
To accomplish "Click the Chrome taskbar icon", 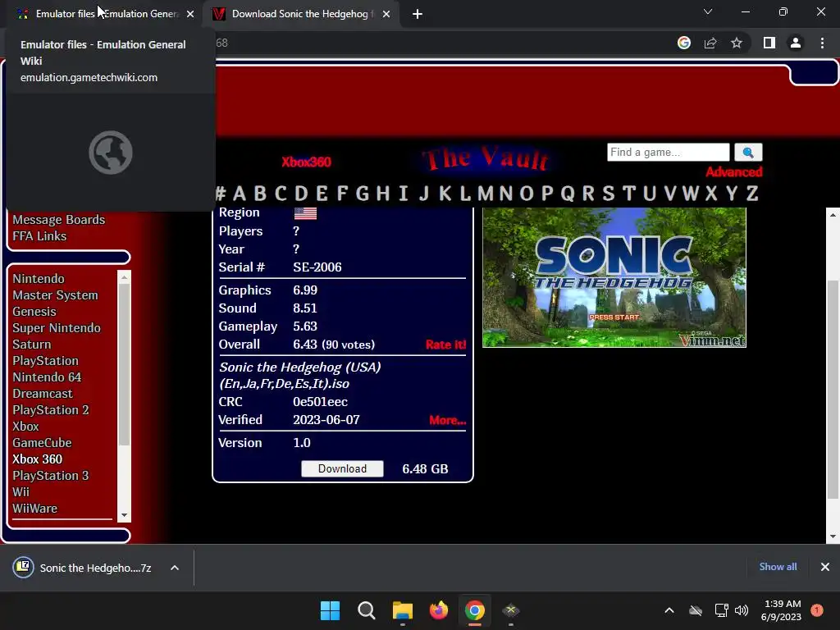I will (475, 610).
